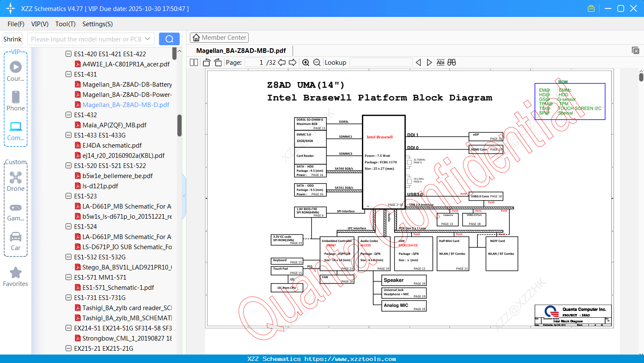Viewport: 644px width, 363px height.
Task: Collapse the ES1-432 tree node
Action: (69, 115)
